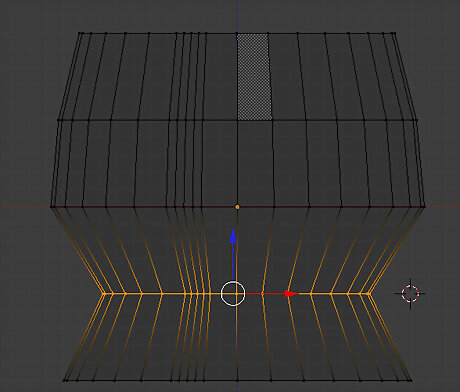Image resolution: width=460 pixels, height=392 pixels.
Task: Select the top center vertex on the blue axis line
Action: tap(237, 33)
